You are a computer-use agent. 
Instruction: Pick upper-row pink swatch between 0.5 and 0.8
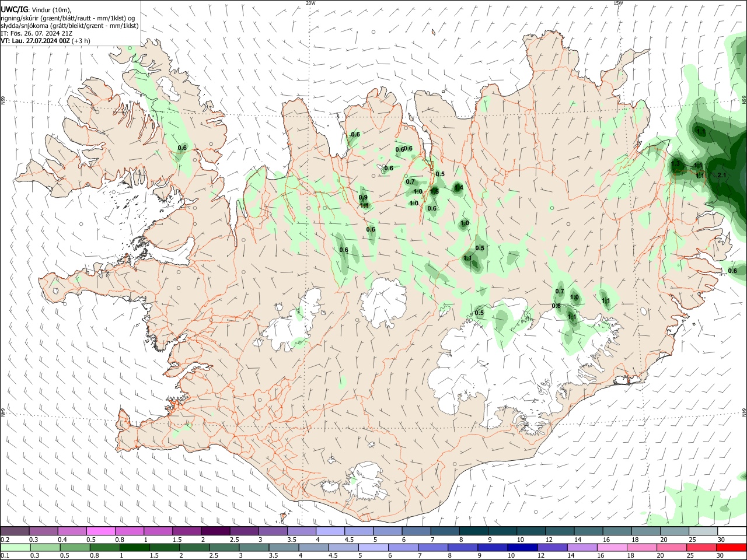(x=100, y=531)
